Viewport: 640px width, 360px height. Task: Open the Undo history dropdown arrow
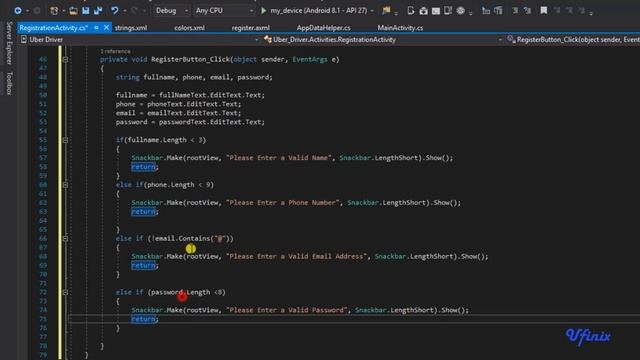(x=124, y=11)
